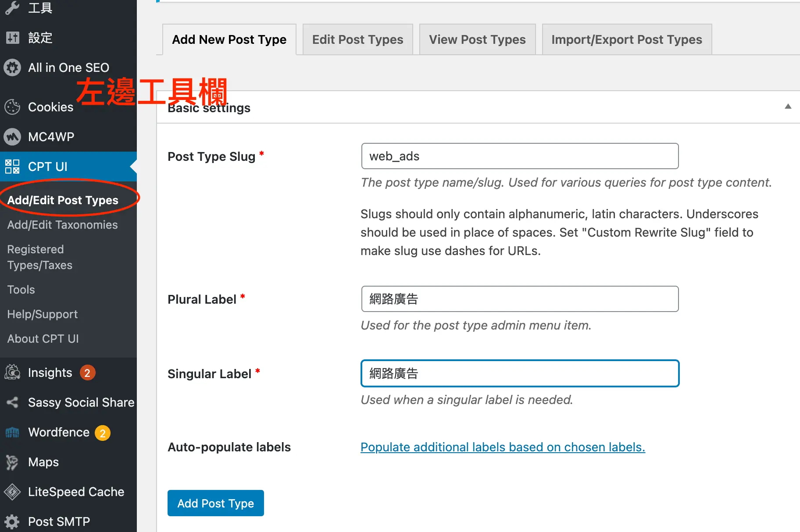Open About CPT UI submenu item
This screenshot has height=532, width=800.
[x=43, y=338]
